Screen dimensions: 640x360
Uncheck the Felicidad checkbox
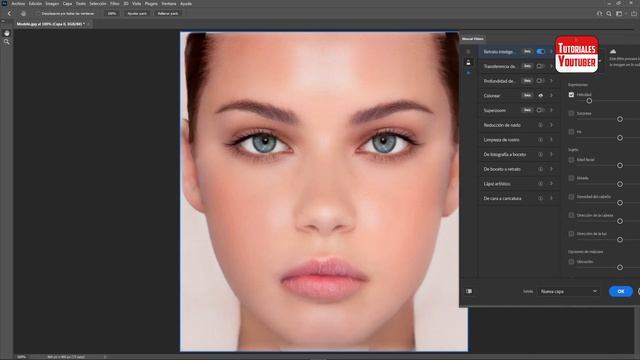tap(571, 95)
